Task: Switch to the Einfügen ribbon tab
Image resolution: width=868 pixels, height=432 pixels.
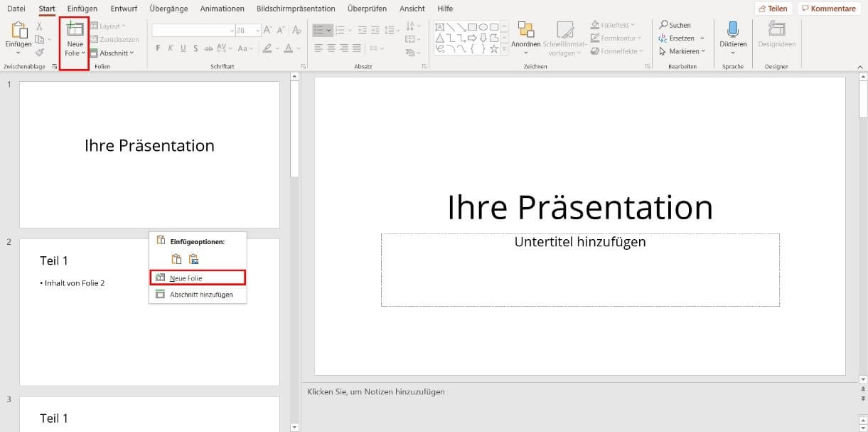Action: point(82,9)
